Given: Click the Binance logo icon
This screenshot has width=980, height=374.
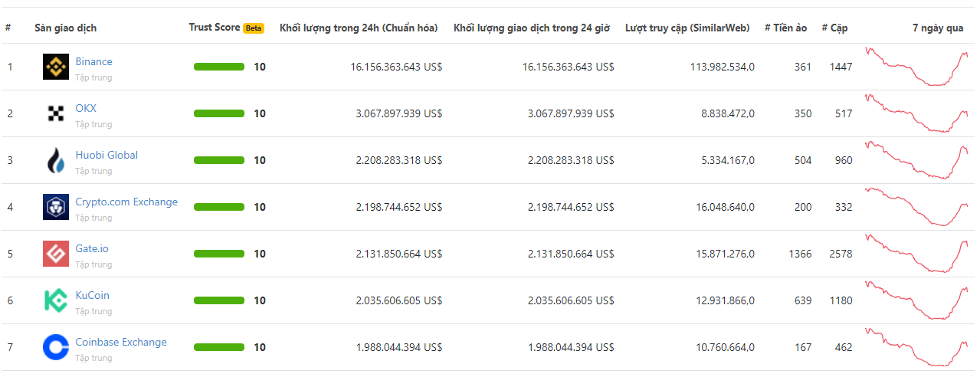Looking at the screenshot, I should pos(56,67).
